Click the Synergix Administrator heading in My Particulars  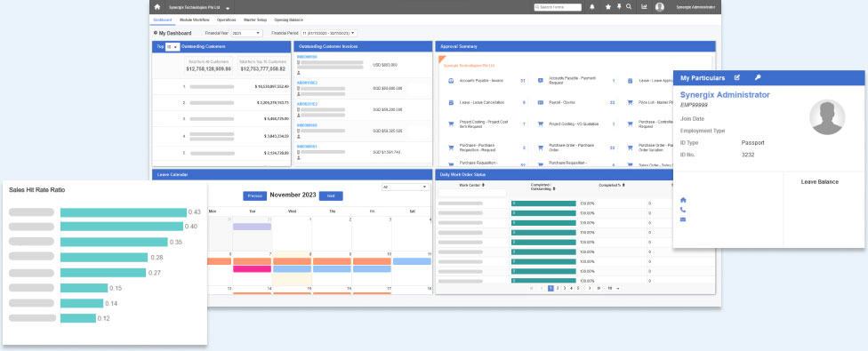[725, 95]
